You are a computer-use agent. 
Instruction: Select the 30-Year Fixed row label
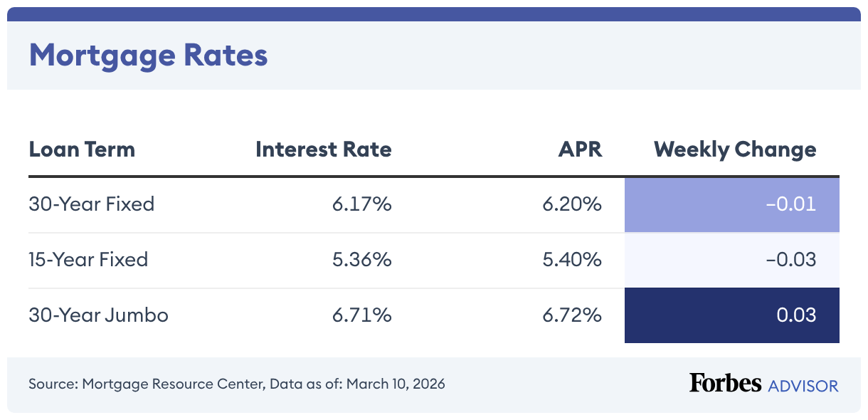click(92, 204)
